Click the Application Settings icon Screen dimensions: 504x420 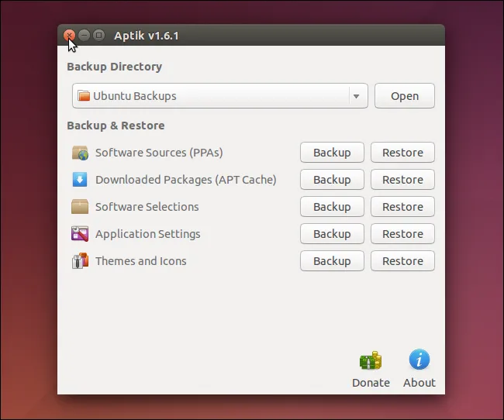pyautogui.click(x=80, y=234)
